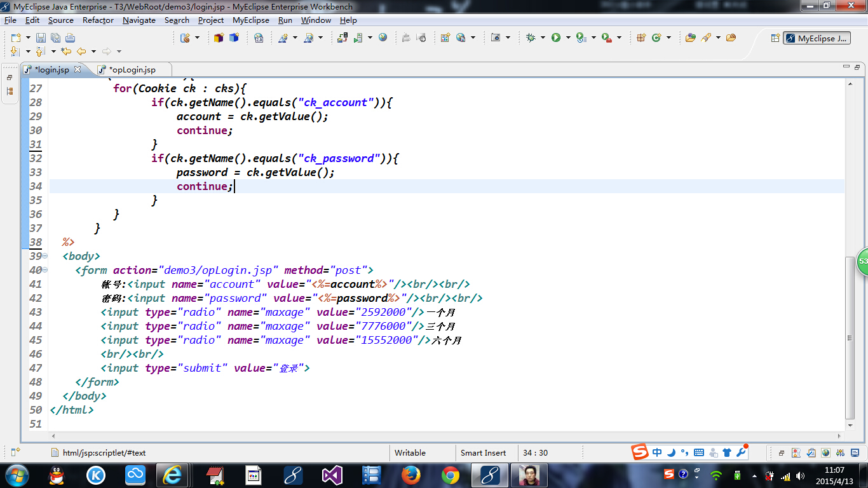Image resolution: width=868 pixels, height=488 pixels.
Task: Click the Writable status bar entry
Action: tap(410, 453)
